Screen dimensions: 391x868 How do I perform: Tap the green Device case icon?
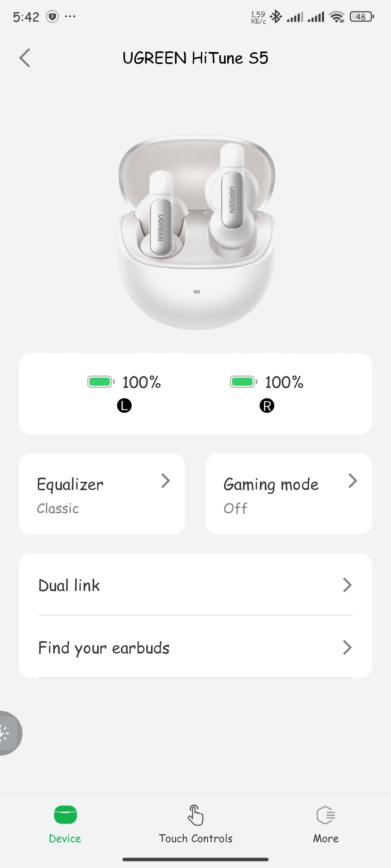(x=65, y=815)
